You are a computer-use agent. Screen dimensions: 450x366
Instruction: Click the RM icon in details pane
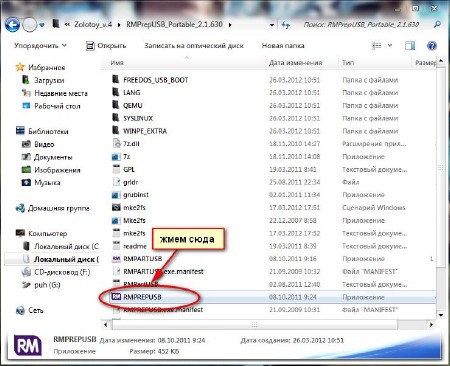(x=28, y=346)
